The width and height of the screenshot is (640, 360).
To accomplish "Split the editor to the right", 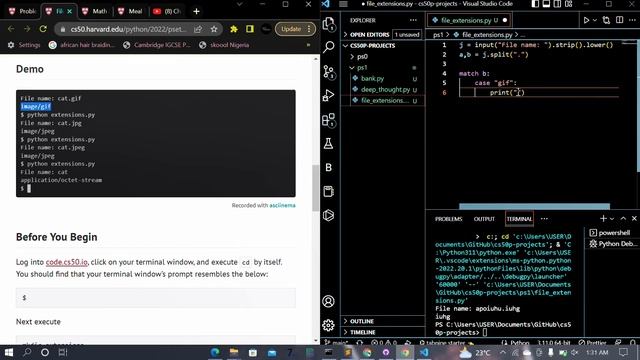I will pos(619,20).
